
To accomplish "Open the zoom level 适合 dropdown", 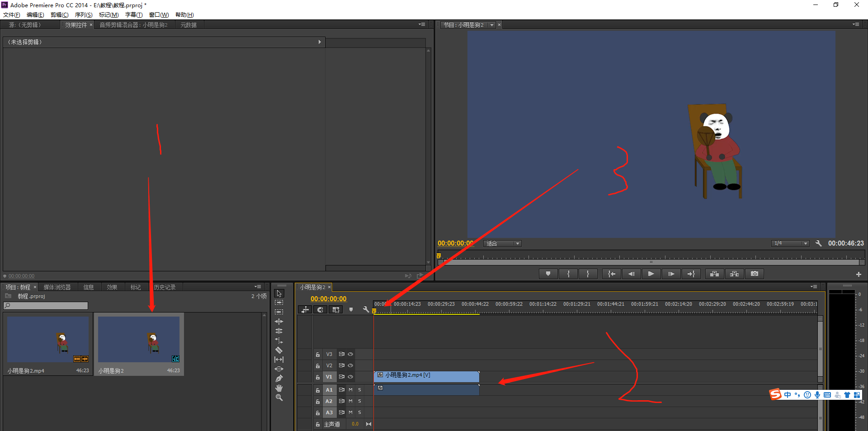I will click(x=502, y=243).
